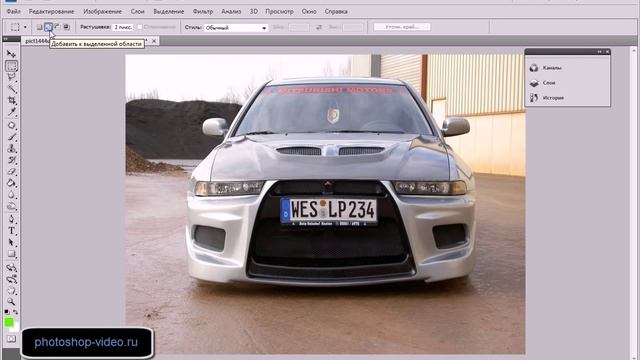Viewport: 640px width, 360px height.
Task: Select the Horizontal Type tool
Action: pos(11,231)
